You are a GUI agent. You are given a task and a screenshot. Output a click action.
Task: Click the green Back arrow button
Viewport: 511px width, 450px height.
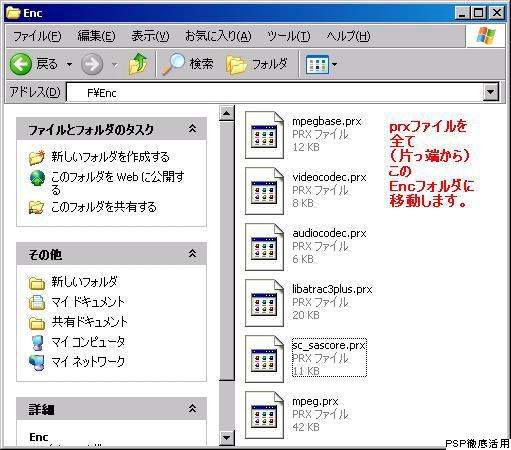pos(21,64)
